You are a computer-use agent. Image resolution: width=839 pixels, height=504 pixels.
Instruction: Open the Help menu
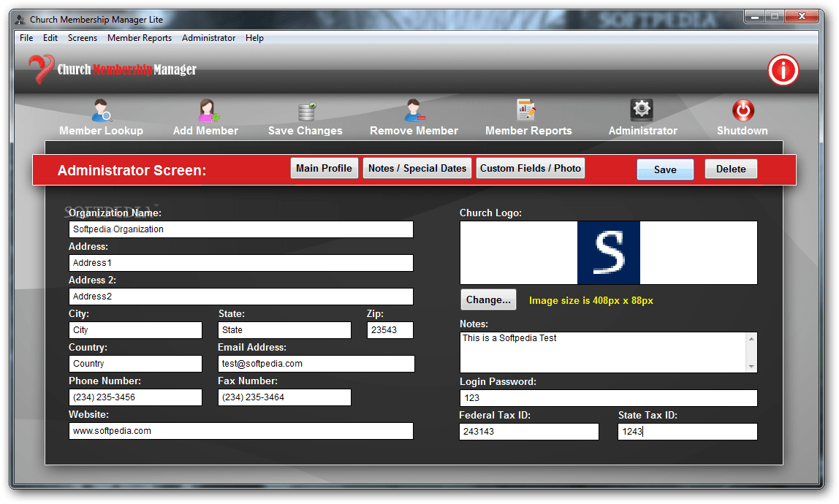tap(254, 38)
